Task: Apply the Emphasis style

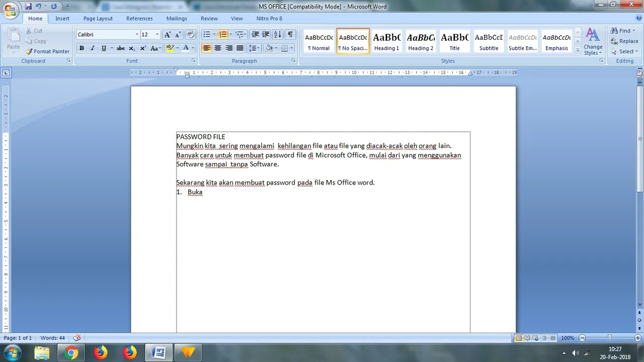Action: tap(556, 41)
